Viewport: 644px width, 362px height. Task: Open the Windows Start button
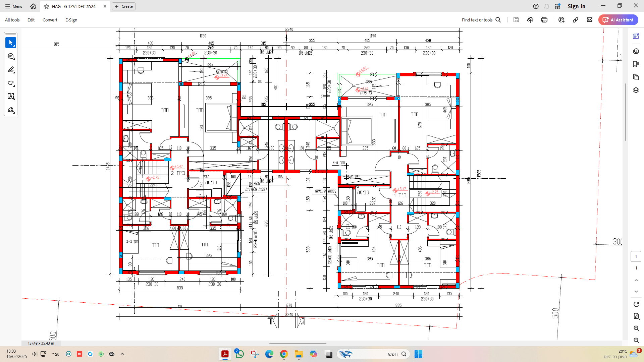pos(418,354)
